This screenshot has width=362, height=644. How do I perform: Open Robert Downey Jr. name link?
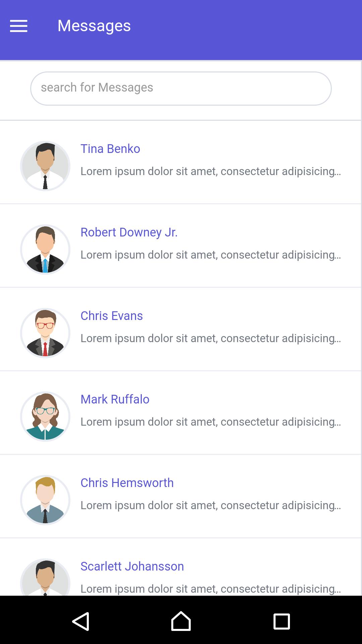tap(129, 232)
